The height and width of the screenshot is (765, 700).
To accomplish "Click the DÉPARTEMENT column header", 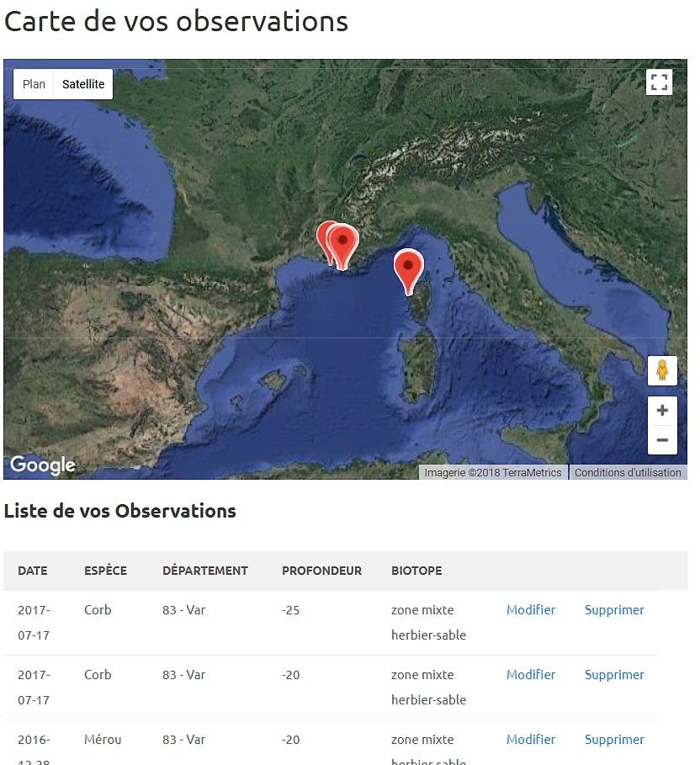I will (205, 571).
